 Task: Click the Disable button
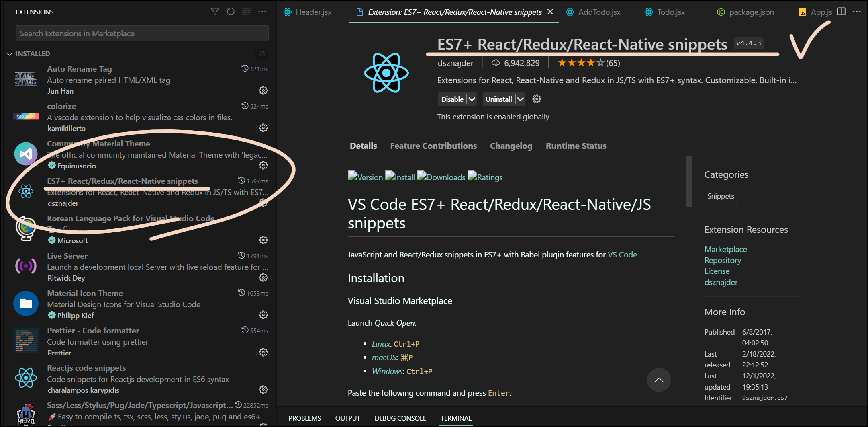(x=452, y=99)
